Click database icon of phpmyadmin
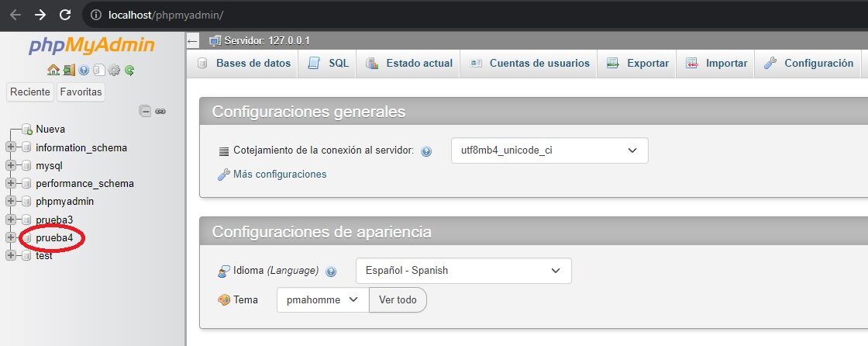 click(x=26, y=201)
